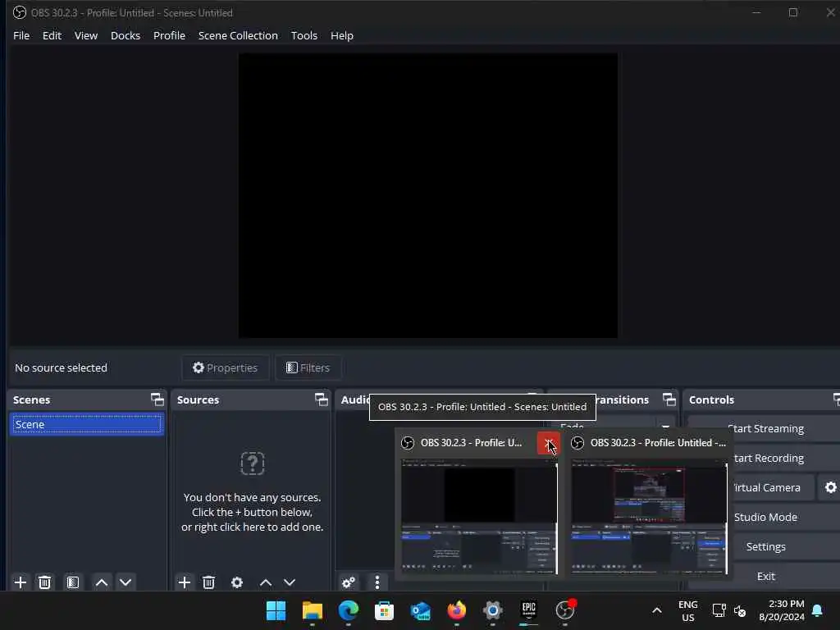This screenshot has width=840, height=630.
Task: Open the File menu
Action: tap(21, 35)
